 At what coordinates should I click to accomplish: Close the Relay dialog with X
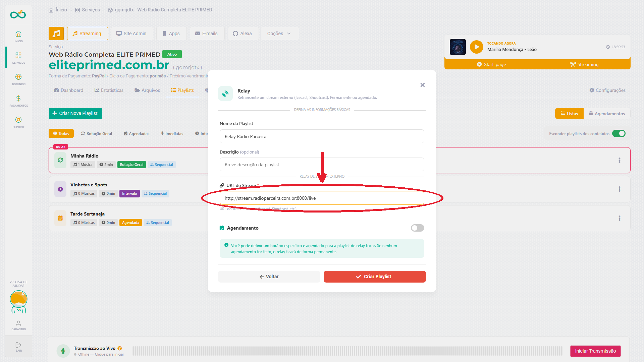[423, 85]
